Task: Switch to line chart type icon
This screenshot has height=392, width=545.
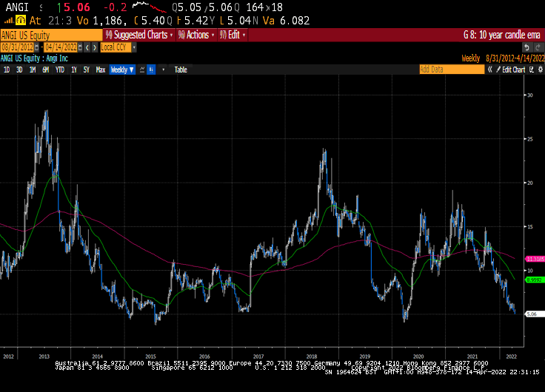Action: click(142, 70)
